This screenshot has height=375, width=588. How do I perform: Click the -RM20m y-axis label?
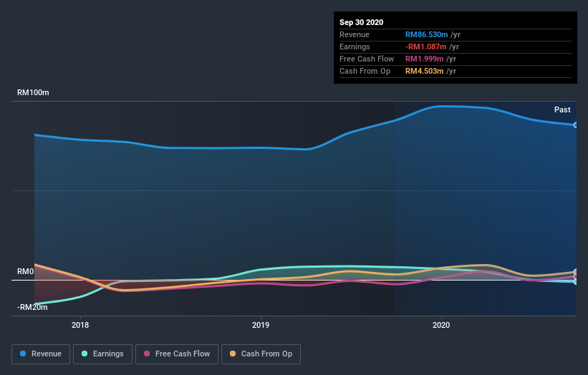point(32,308)
